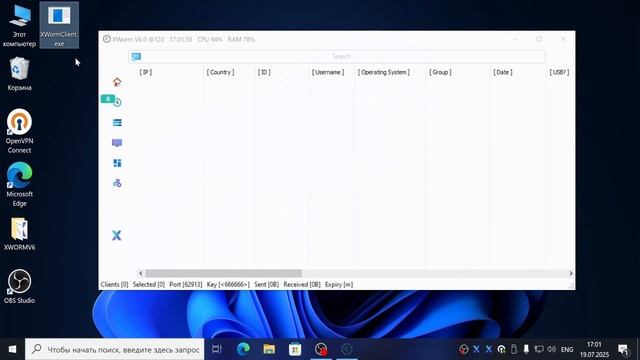The width and height of the screenshot is (640, 360).
Task: Open the monitor screen icon in sidebar
Action: click(x=117, y=143)
